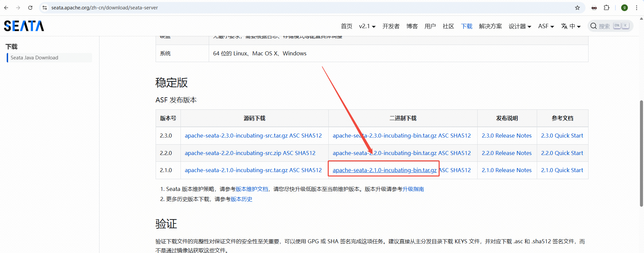This screenshot has height=253, width=644.
Task: Open the 首页 nav item
Action: pyautogui.click(x=347, y=26)
